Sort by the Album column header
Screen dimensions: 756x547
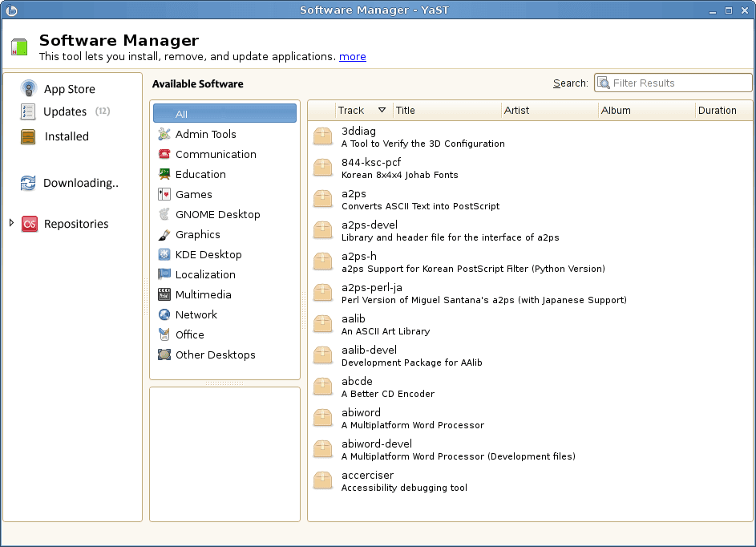pos(647,111)
